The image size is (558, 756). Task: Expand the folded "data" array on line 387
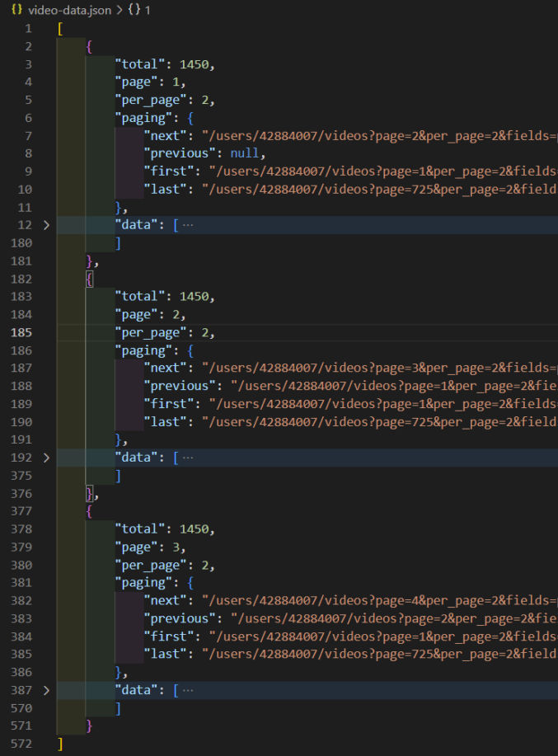[46, 690]
